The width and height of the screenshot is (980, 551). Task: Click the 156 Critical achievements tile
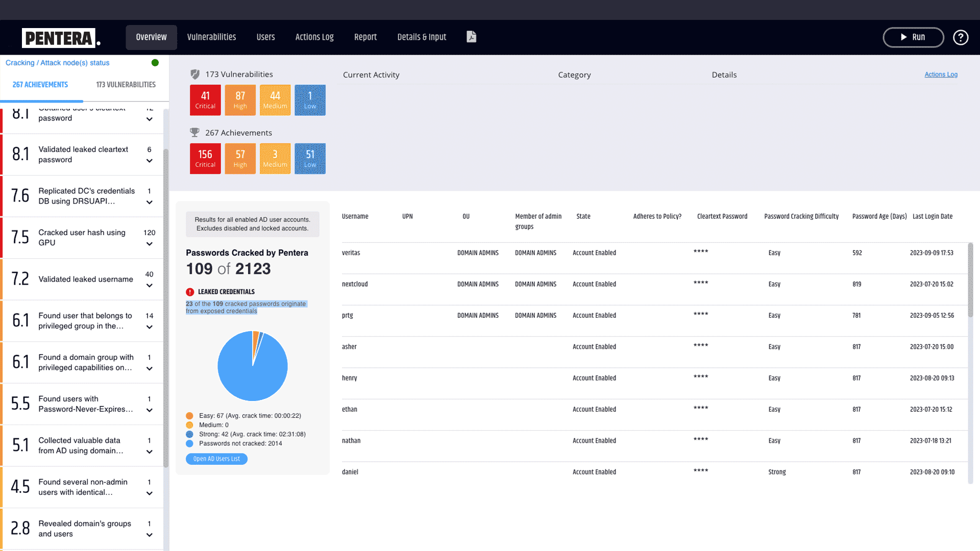coord(205,159)
